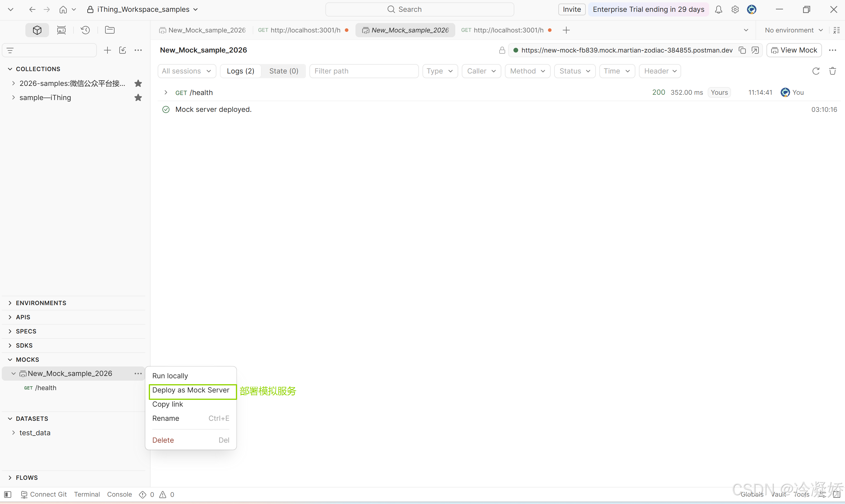Clear logs with the trash icon
The width and height of the screenshot is (845, 504).
pyautogui.click(x=832, y=71)
